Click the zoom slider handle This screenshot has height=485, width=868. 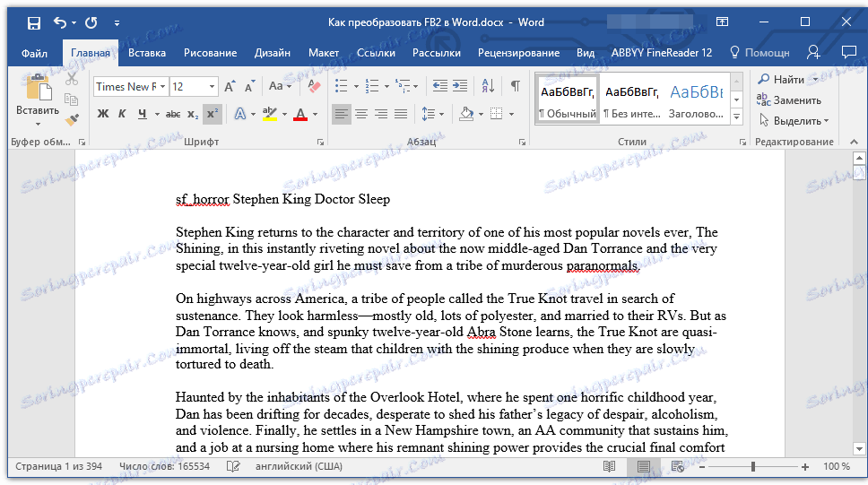tap(752, 467)
